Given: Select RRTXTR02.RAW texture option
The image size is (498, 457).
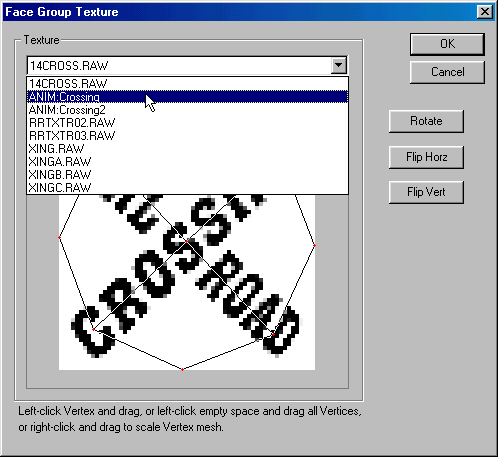Looking at the screenshot, I should (x=187, y=123).
